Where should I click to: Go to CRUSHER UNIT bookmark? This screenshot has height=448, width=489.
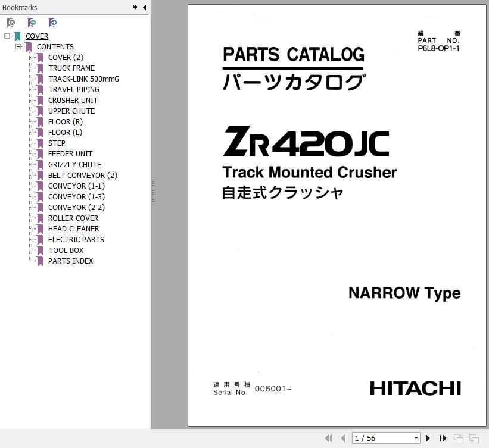(x=73, y=101)
